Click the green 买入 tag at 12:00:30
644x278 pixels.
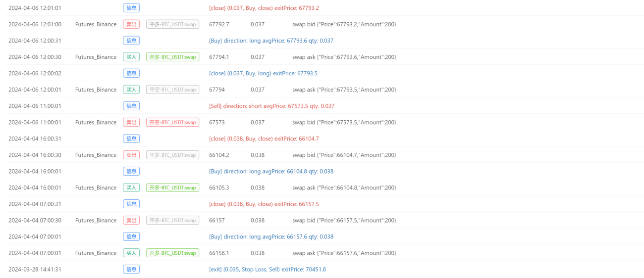pyautogui.click(x=131, y=57)
